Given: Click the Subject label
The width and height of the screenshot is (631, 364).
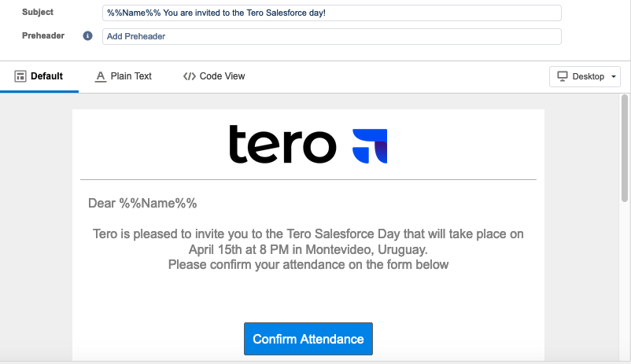Looking at the screenshot, I should point(38,12).
